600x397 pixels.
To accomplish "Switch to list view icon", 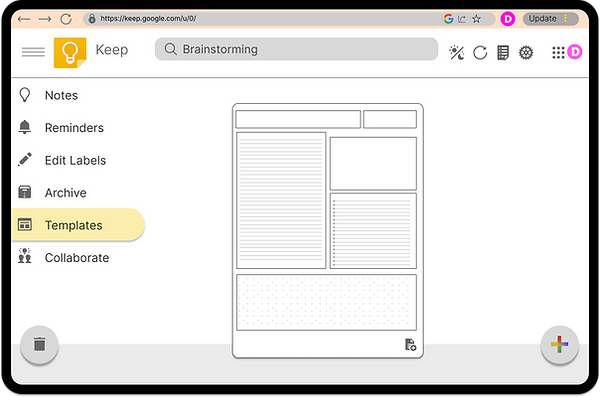I will point(503,53).
